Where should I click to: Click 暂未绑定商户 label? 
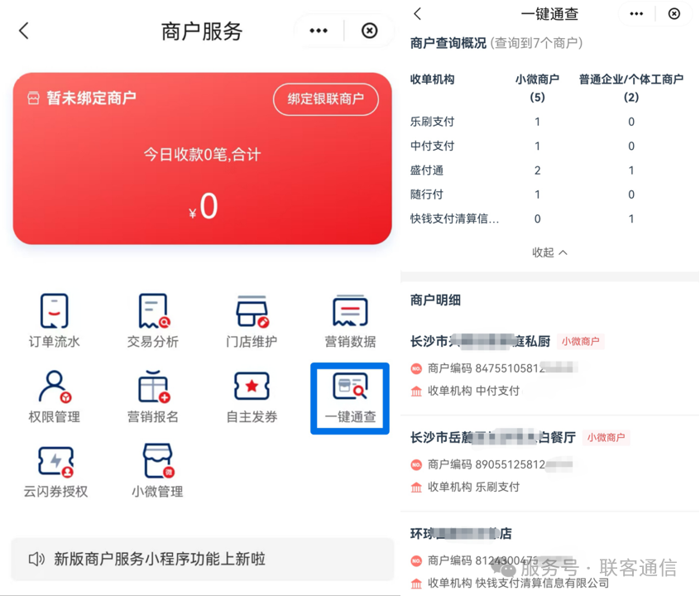(92, 98)
